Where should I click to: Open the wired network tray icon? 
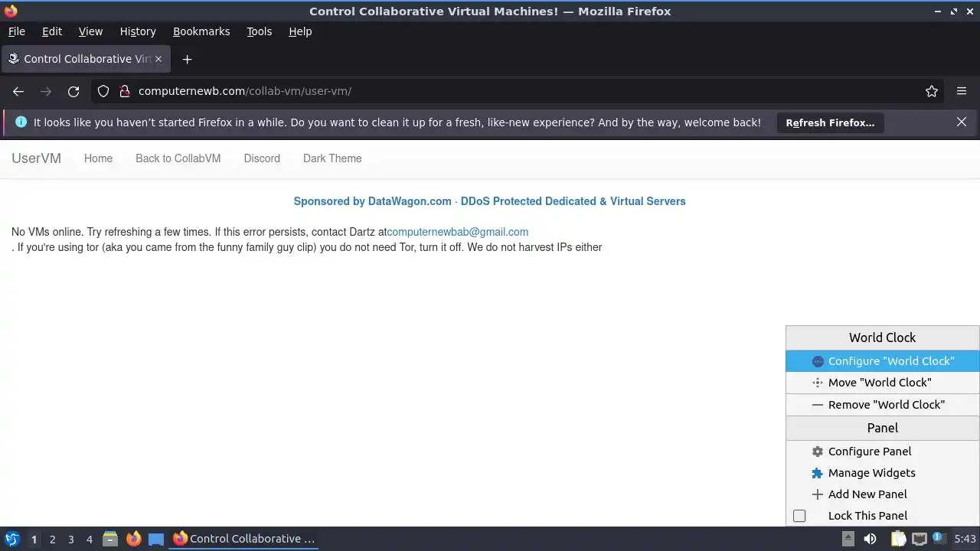[x=920, y=539]
